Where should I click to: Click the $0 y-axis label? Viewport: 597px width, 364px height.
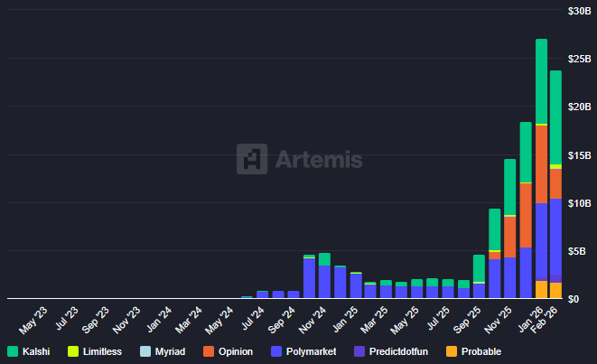574,299
